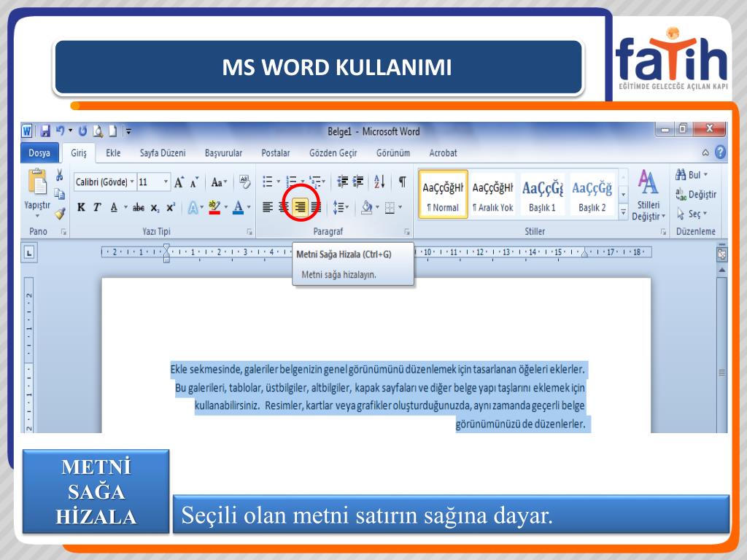Click the Değiştir replace button
The width and height of the screenshot is (747, 560).
pos(696,194)
